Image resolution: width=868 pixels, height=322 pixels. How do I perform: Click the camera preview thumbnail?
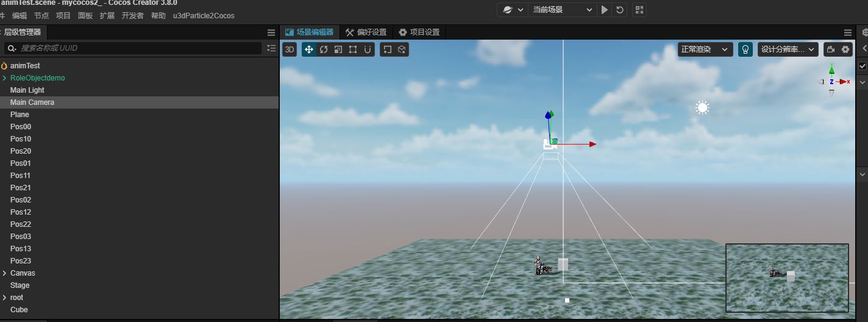point(787,278)
